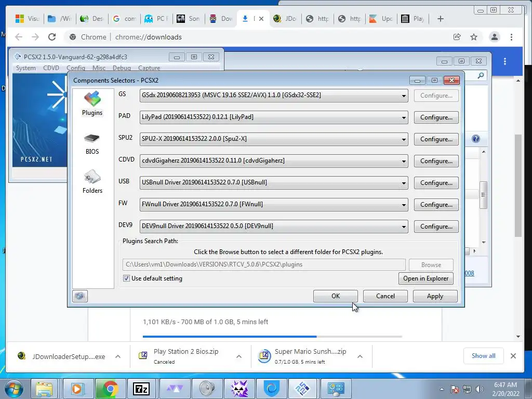Click Configure for FW plugin

point(436,205)
